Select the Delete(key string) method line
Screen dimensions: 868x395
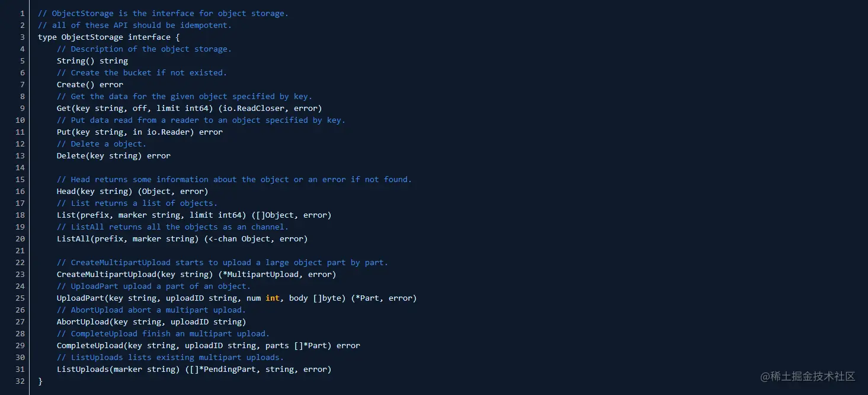(x=113, y=155)
